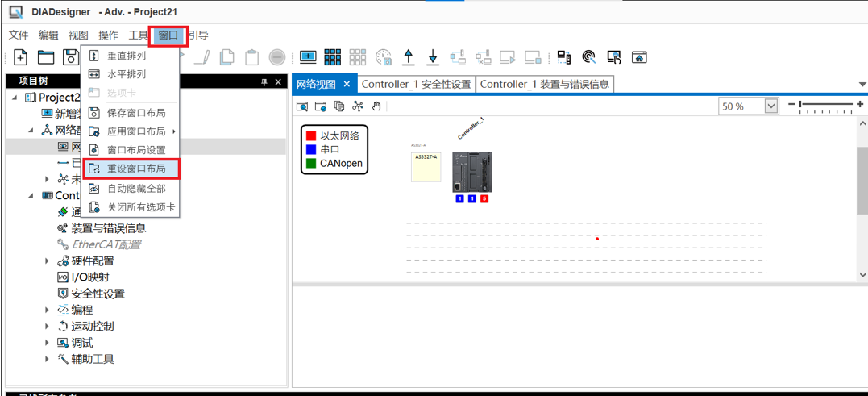Expand the 硬件配置 tree node

click(48, 261)
